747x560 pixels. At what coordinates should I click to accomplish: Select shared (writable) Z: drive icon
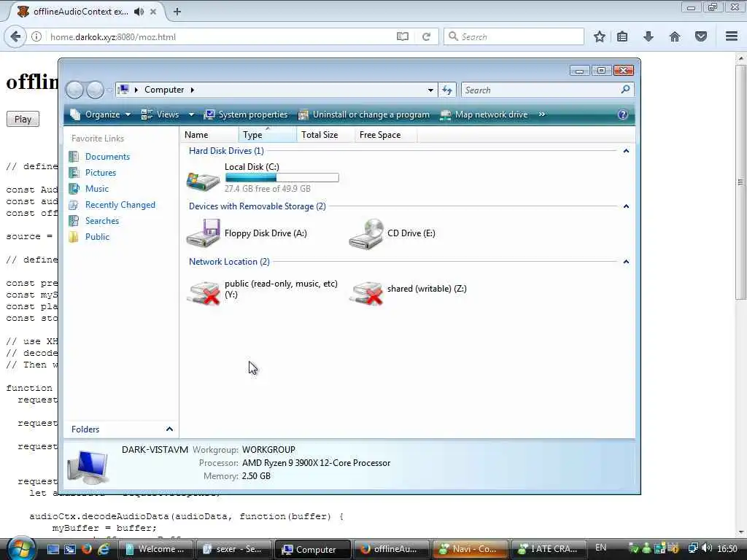(366, 292)
